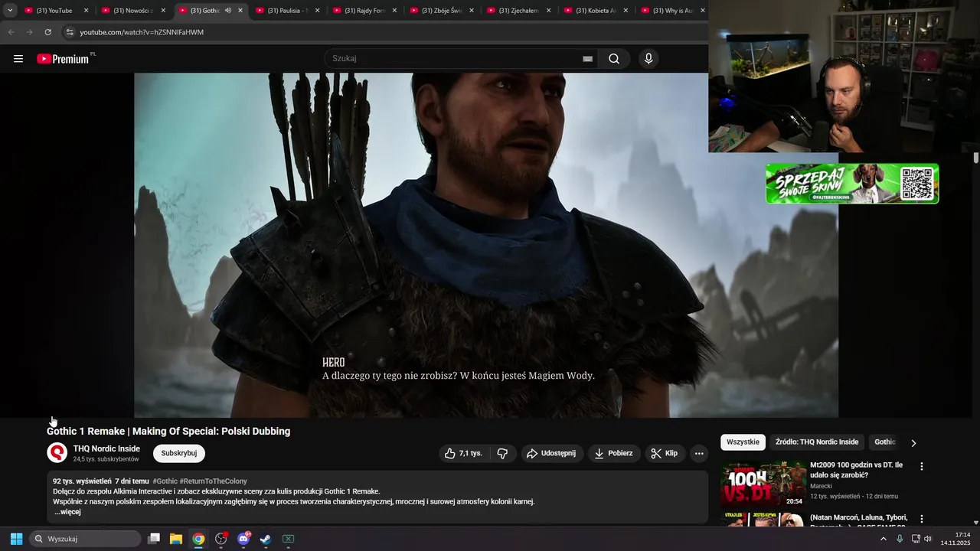Switch to the (31) Nowości tab

tap(132, 11)
